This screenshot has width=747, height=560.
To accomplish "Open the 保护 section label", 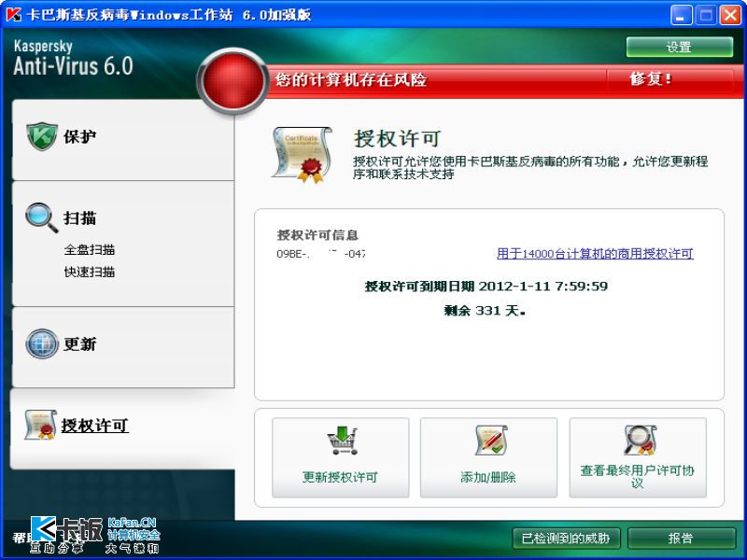I will pos(80,136).
